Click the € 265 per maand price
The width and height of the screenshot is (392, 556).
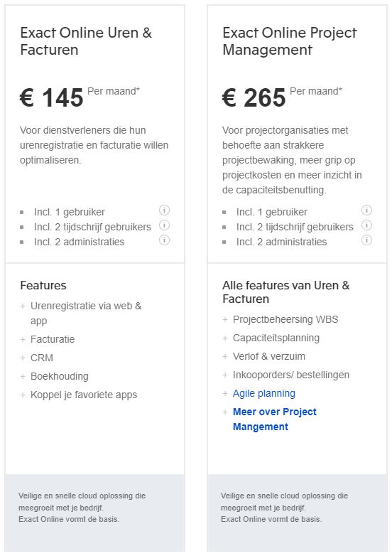point(282,97)
